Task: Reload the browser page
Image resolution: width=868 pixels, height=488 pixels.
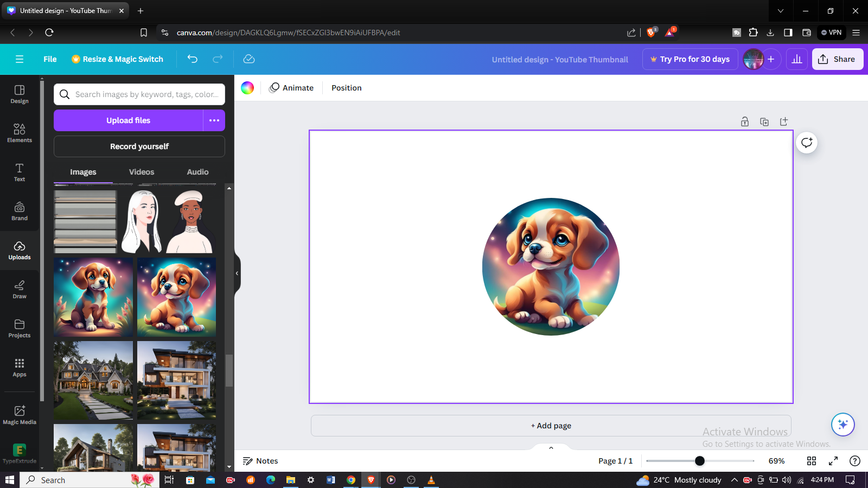Action: click(49, 33)
